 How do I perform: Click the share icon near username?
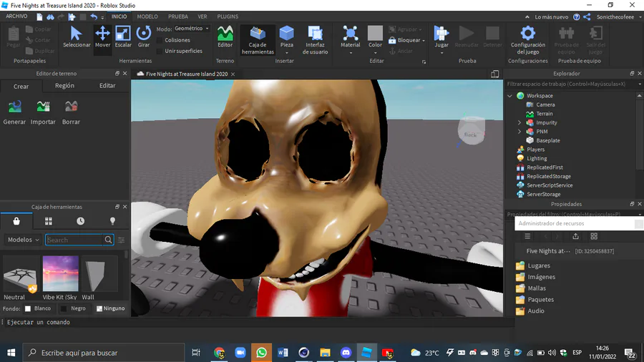587,17
